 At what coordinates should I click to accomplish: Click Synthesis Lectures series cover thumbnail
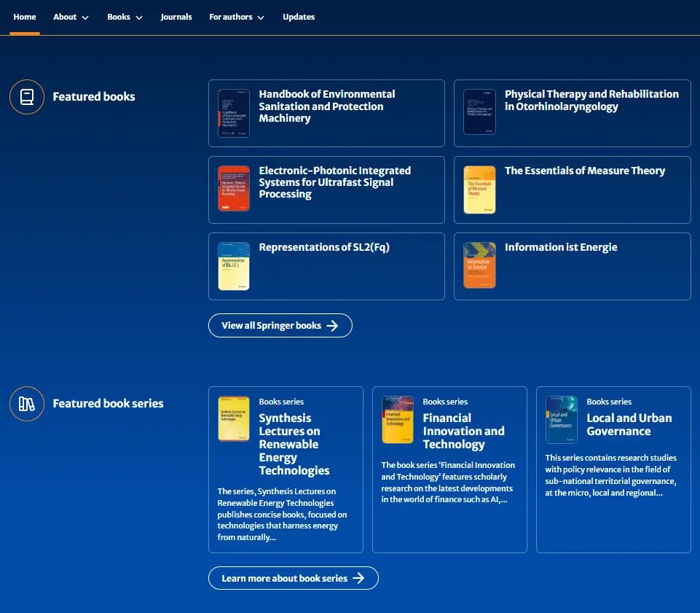click(x=234, y=419)
